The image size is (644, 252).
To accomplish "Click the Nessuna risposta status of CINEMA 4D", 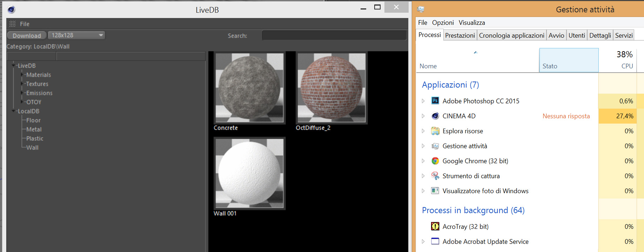I will [566, 116].
